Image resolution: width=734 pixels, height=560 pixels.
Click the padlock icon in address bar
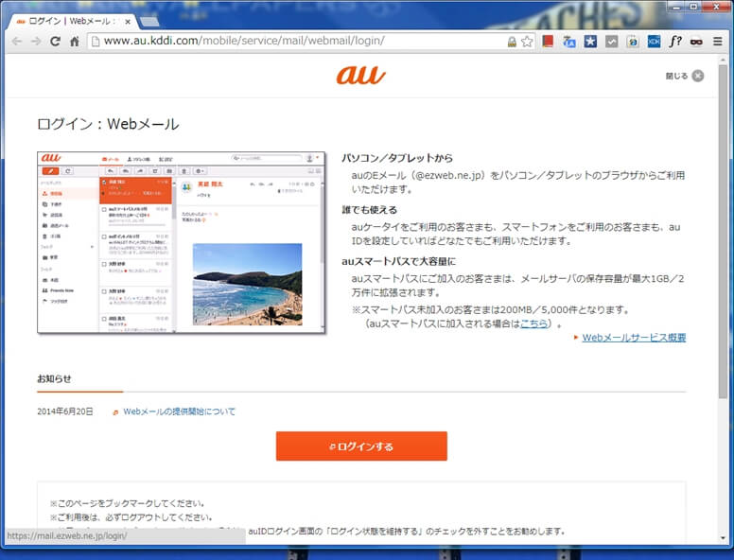click(x=512, y=42)
